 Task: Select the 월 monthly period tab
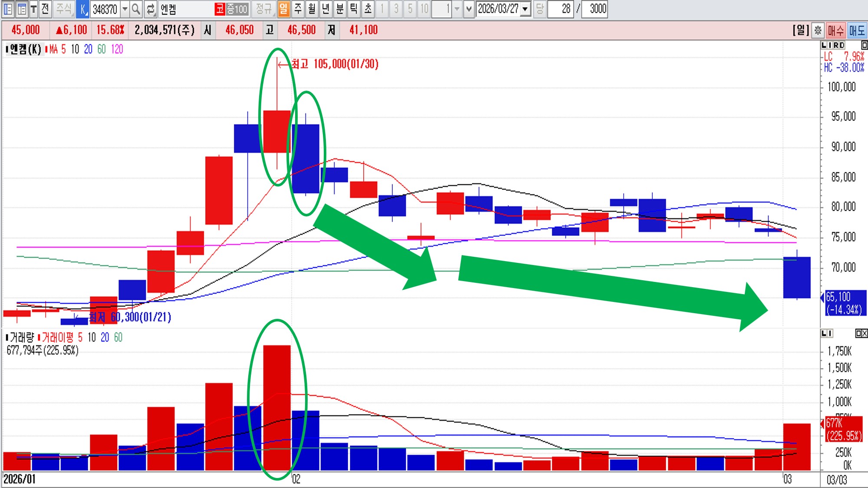coord(312,9)
